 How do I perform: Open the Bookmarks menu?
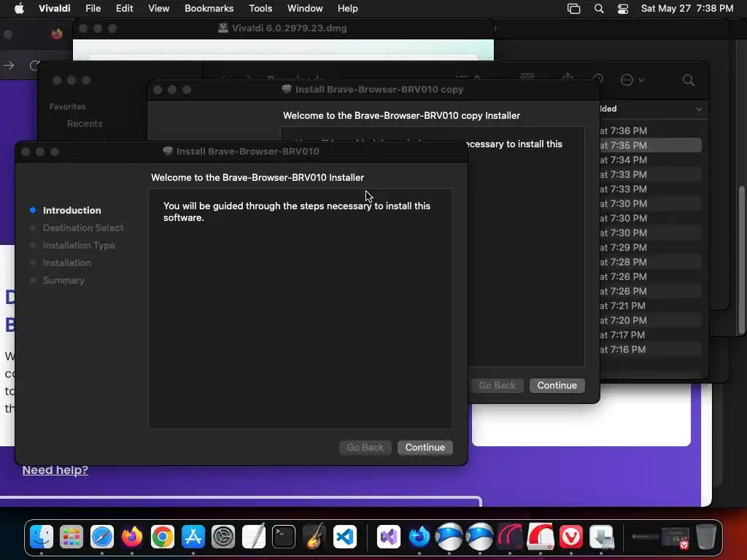[x=209, y=9]
